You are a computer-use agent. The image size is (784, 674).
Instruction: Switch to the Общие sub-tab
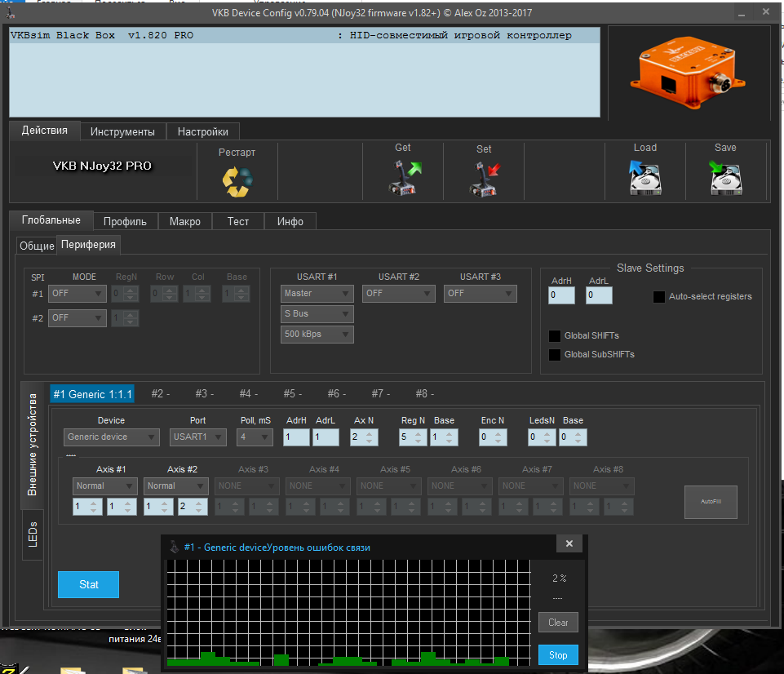37,246
